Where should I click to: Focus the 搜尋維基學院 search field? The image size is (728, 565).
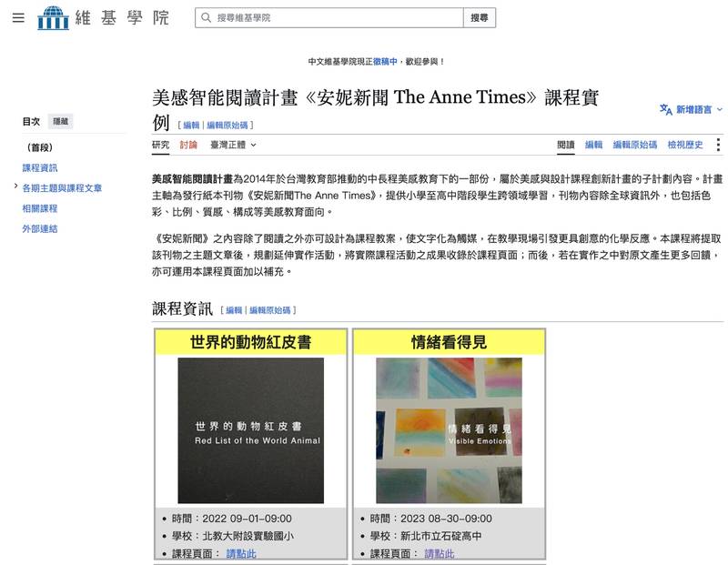[329, 17]
